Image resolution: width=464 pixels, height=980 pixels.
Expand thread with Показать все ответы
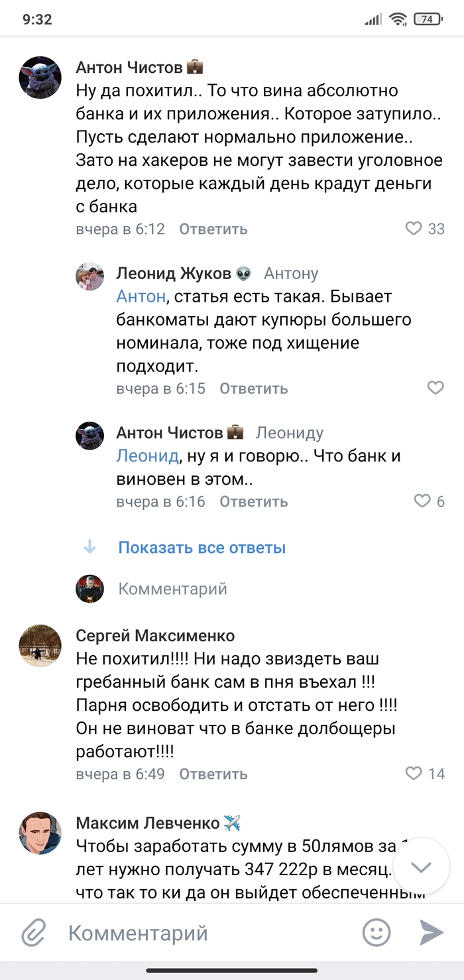pos(202,548)
